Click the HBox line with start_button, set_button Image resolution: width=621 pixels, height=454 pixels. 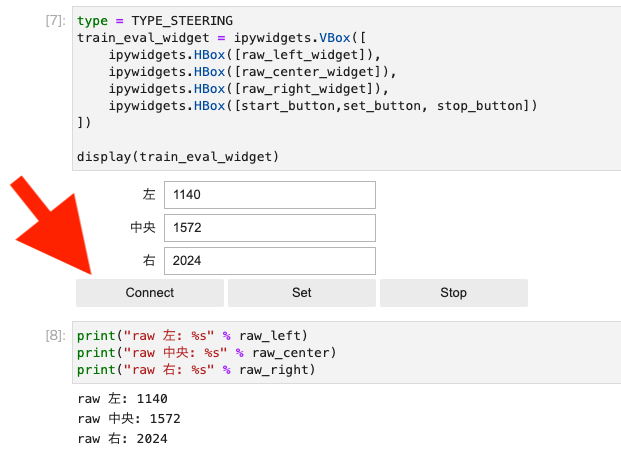(323, 106)
